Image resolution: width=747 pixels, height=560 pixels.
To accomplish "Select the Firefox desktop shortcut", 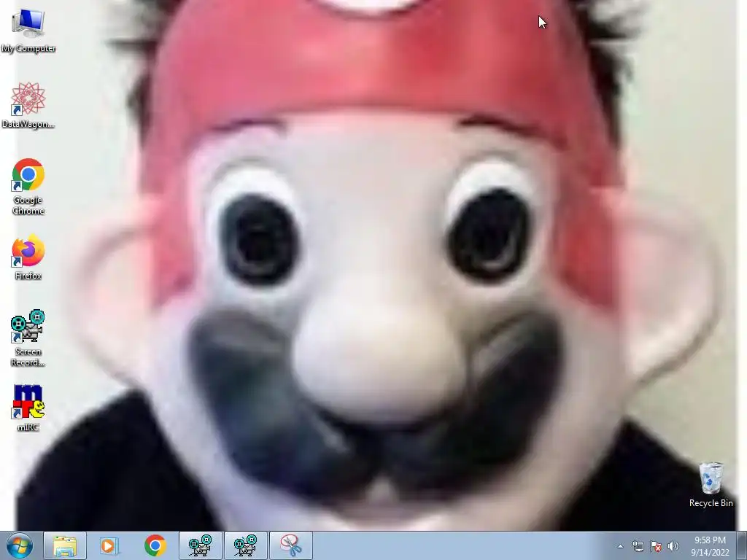I will point(28,257).
